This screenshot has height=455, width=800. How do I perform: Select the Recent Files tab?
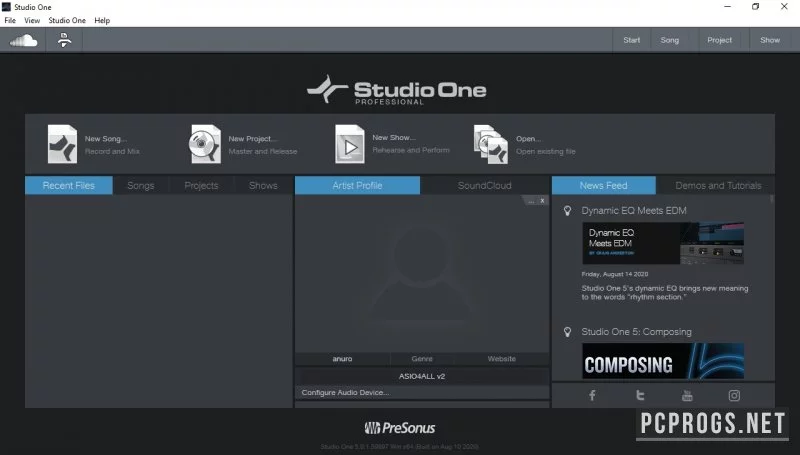(68, 186)
